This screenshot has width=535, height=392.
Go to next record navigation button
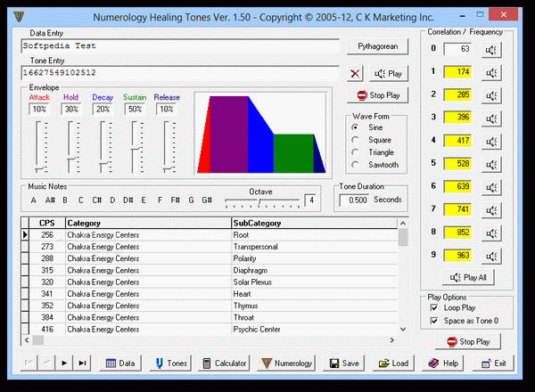pyautogui.click(x=64, y=363)
